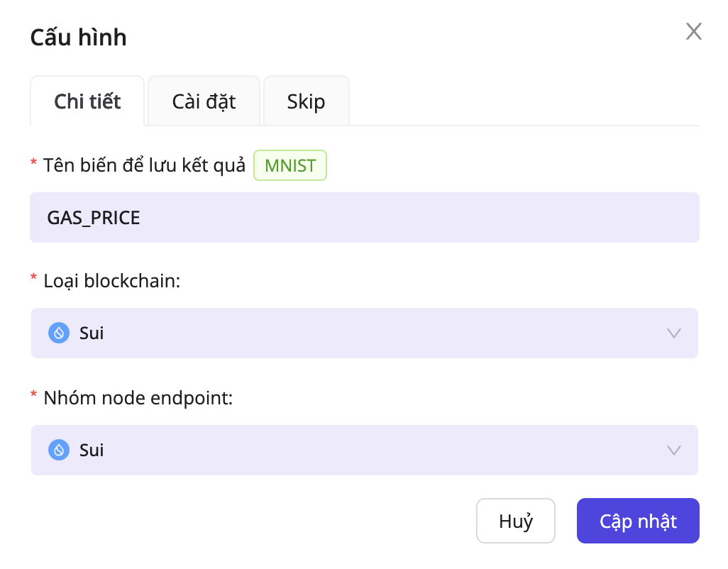Screen dimensions: 728x569
Task: Click the Cập nhật update button
Action: tap(638, 521)
